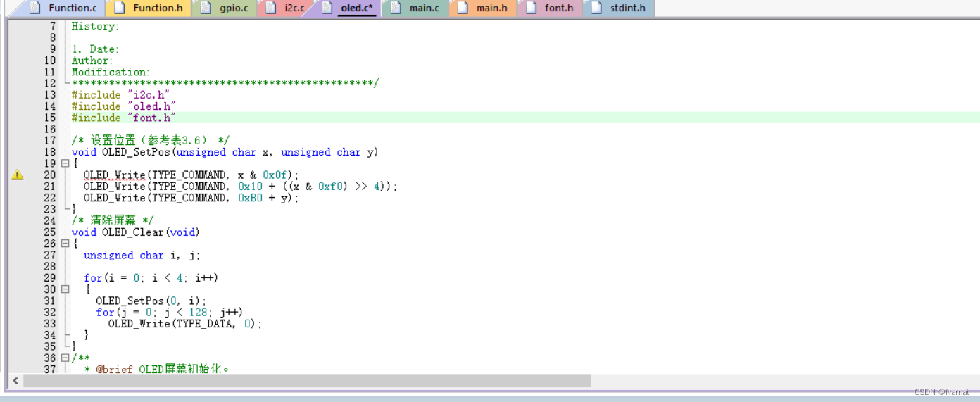Click the 'unsigned char i, j;' declaration
The image size is (980, 402).
[142, 255]
